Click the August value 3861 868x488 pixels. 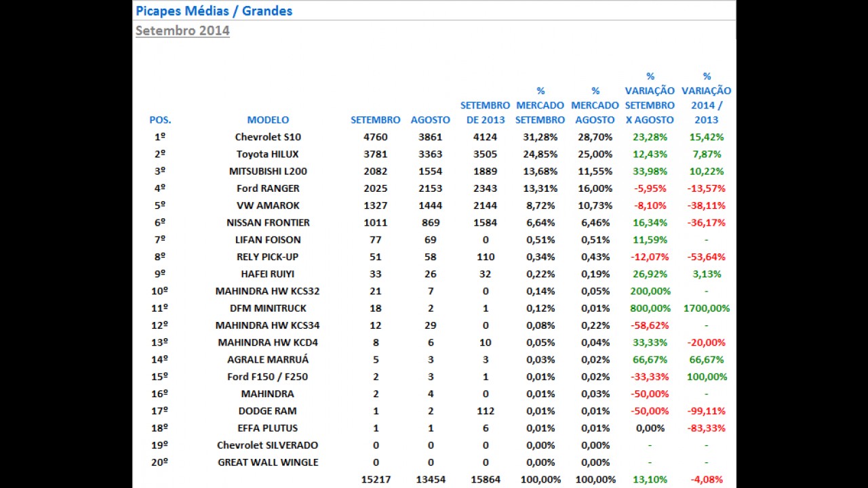[431, 137]
